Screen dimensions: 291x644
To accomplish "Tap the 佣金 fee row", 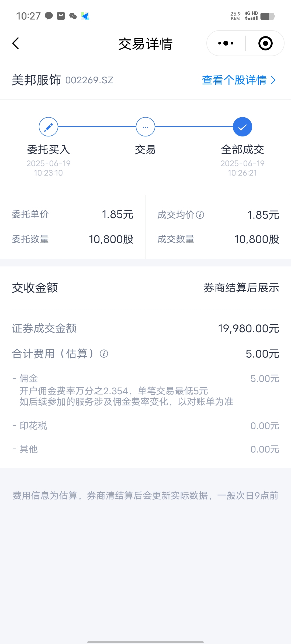I will click(145, 390).
